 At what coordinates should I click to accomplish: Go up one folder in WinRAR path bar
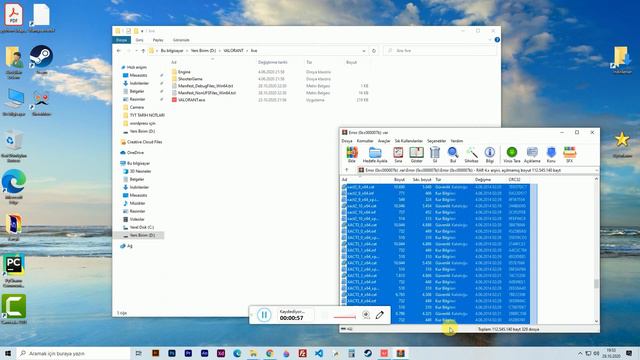(347, 170)
